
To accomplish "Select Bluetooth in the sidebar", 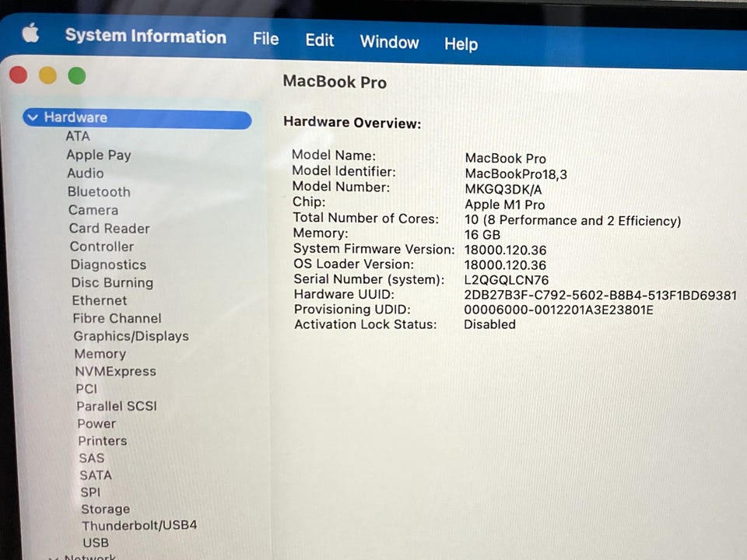I will pos(99,191).
